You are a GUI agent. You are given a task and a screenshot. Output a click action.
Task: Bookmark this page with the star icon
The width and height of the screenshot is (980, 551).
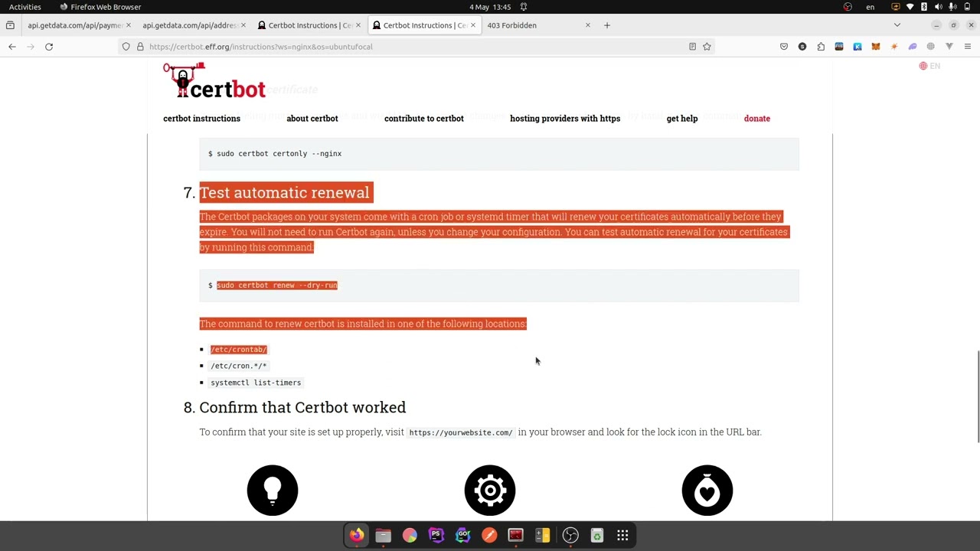tap(707, 47)
